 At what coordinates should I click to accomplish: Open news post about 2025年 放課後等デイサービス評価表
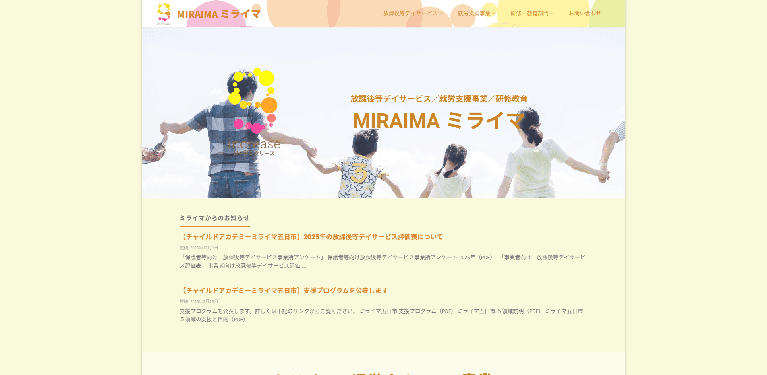coord(311,237)
